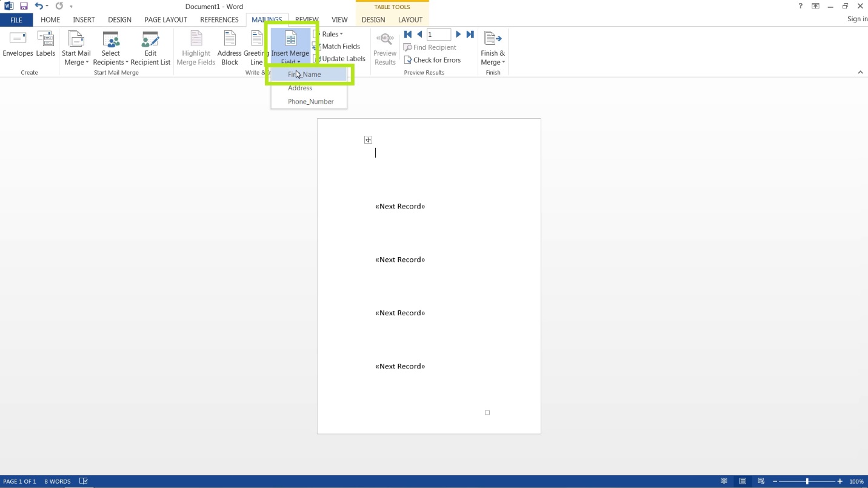Choose Phone_Number merge field

point(309,101)
